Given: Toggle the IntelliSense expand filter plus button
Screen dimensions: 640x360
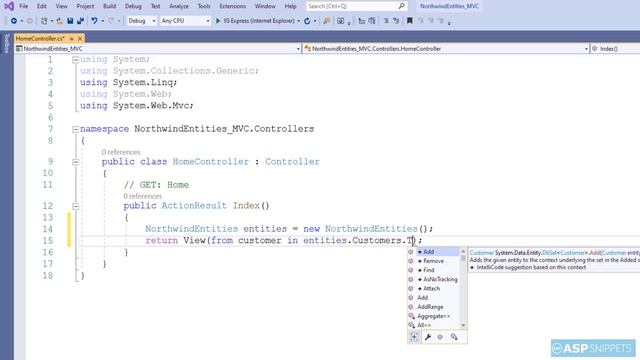Looking at the screenshot, I should [x=414, y=337].
